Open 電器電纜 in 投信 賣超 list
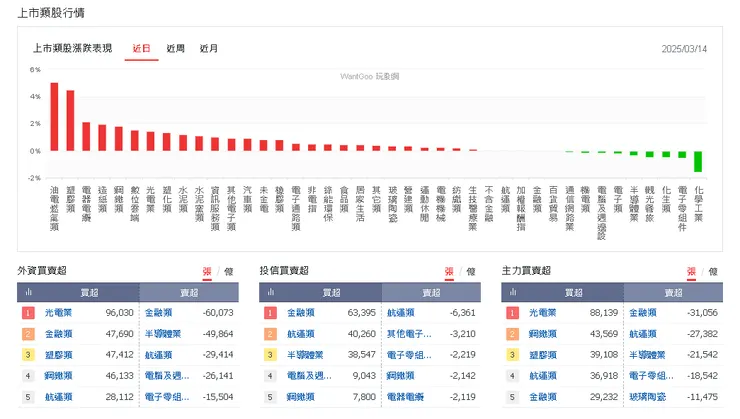This screenshot has height=419, width=740. (x=405, y=397)
